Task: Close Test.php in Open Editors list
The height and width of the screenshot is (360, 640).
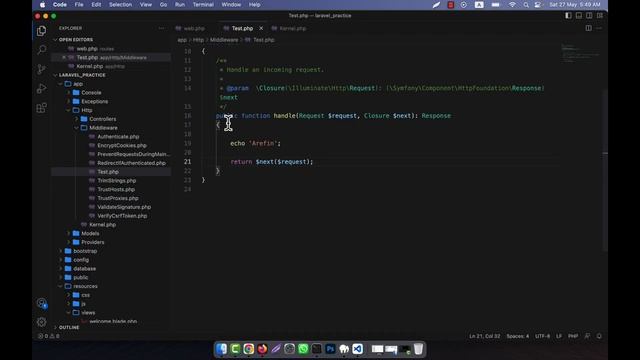Action: [x=64, y=58]
